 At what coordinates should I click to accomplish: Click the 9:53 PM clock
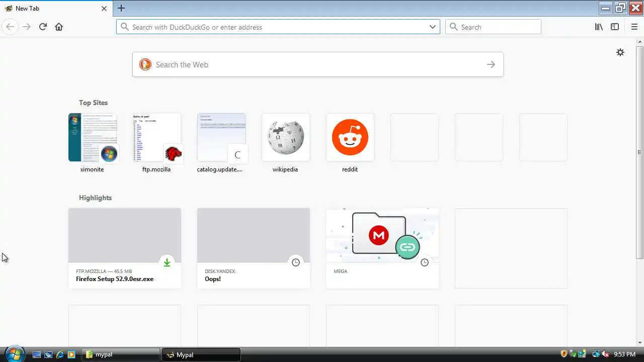coord(624,354)
